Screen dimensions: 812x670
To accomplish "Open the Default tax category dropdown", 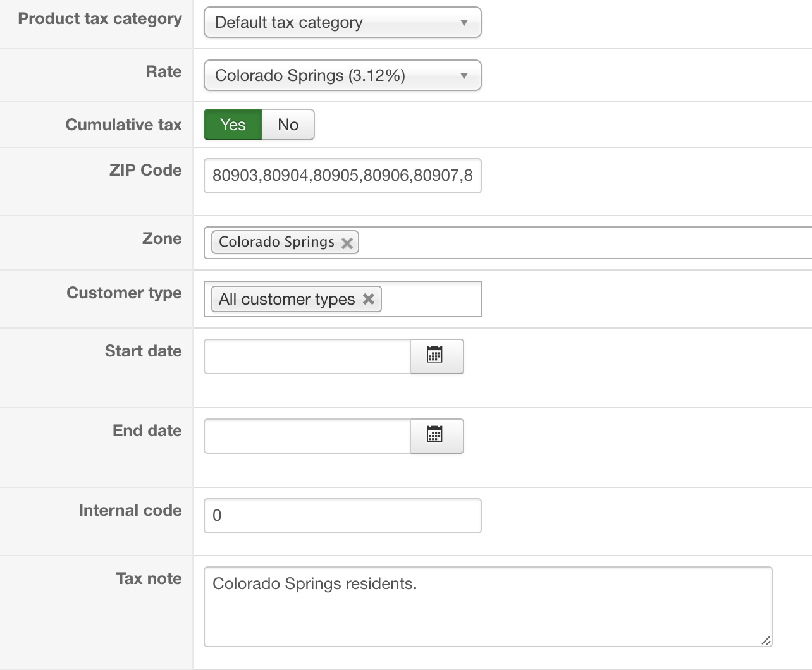I will pos(329,23).
